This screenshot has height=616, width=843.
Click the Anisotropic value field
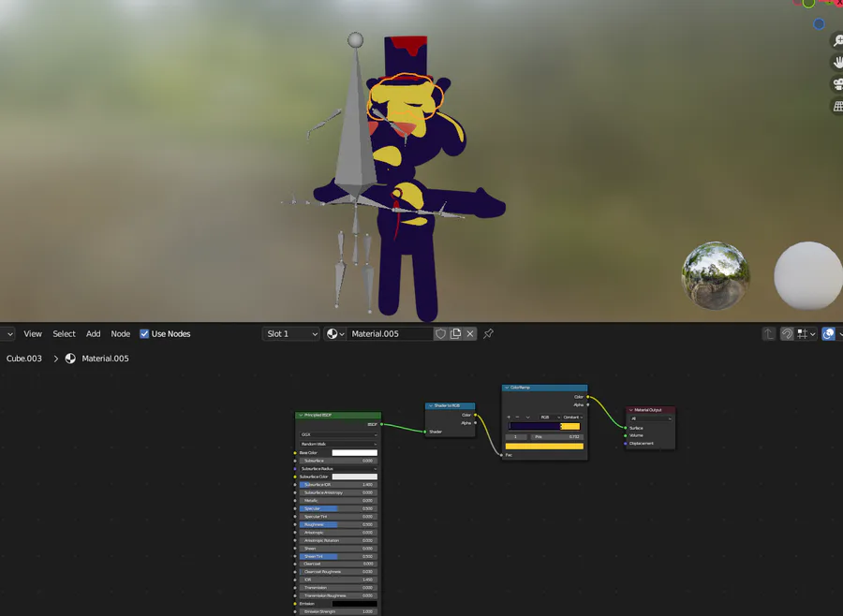338,533
